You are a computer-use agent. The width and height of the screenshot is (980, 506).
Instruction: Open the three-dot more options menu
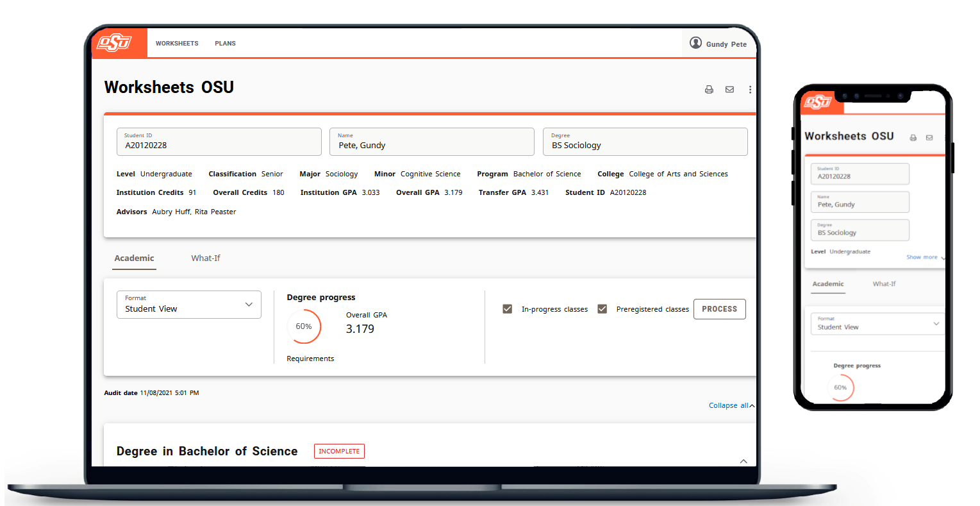click(750, 89)
